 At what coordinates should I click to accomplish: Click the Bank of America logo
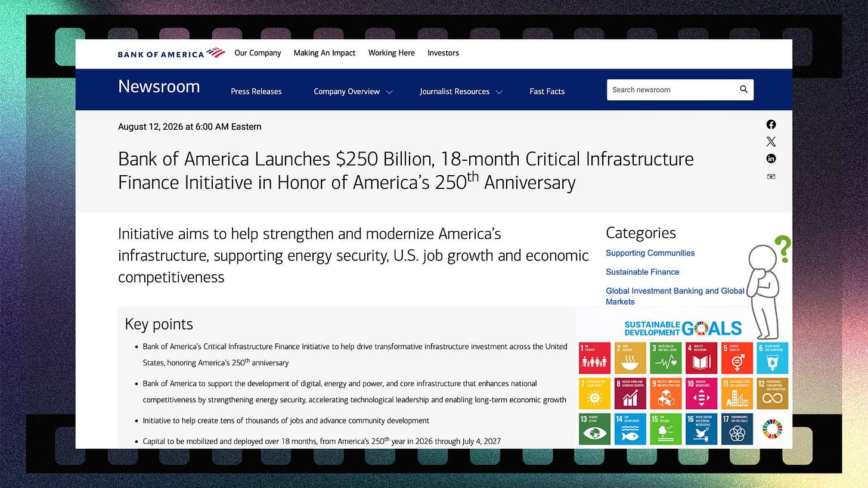coord(172,53)
